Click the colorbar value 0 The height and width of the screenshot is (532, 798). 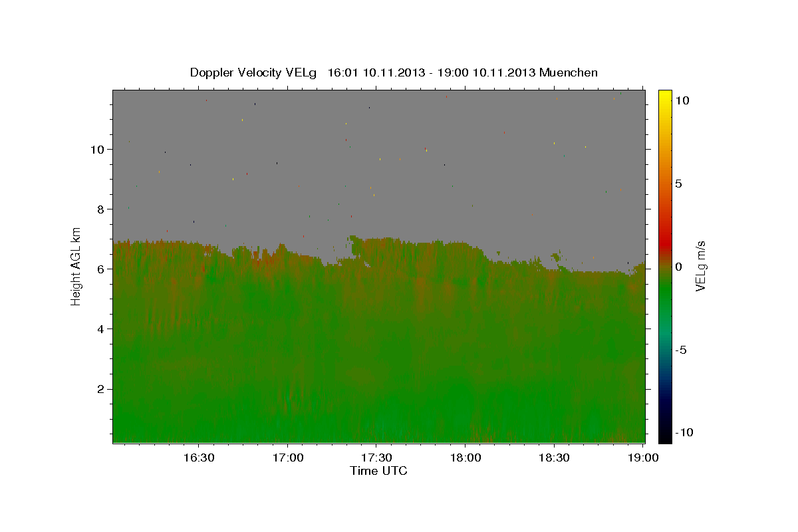[x=678, y=267]
